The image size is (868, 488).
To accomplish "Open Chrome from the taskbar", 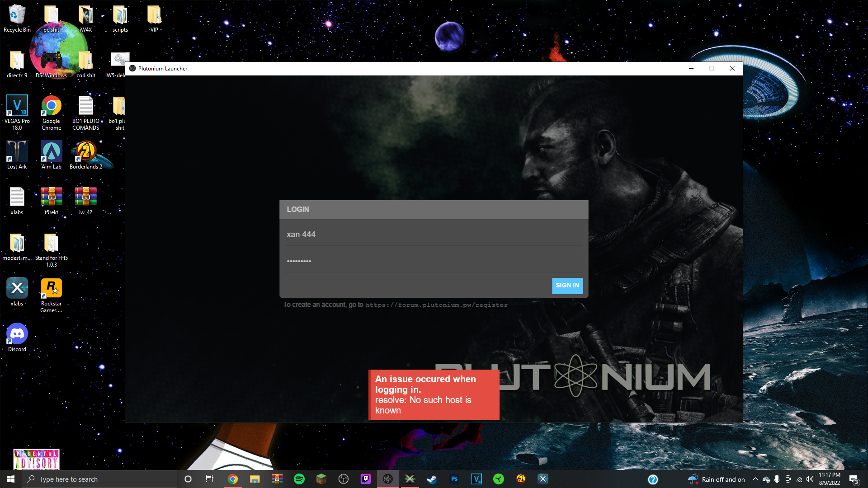I will [x=233, y=479].
